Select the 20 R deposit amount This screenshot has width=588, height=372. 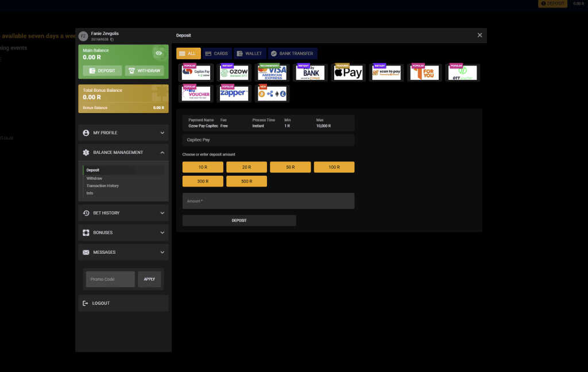247,167
